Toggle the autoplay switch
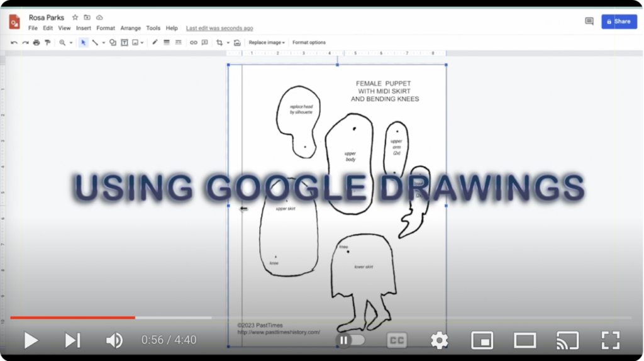644x361 pixels. click(x=350, y=340)
